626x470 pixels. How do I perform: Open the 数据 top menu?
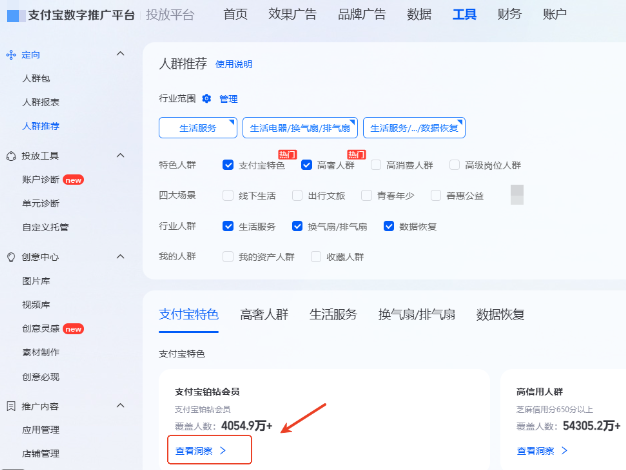(419, 15)
